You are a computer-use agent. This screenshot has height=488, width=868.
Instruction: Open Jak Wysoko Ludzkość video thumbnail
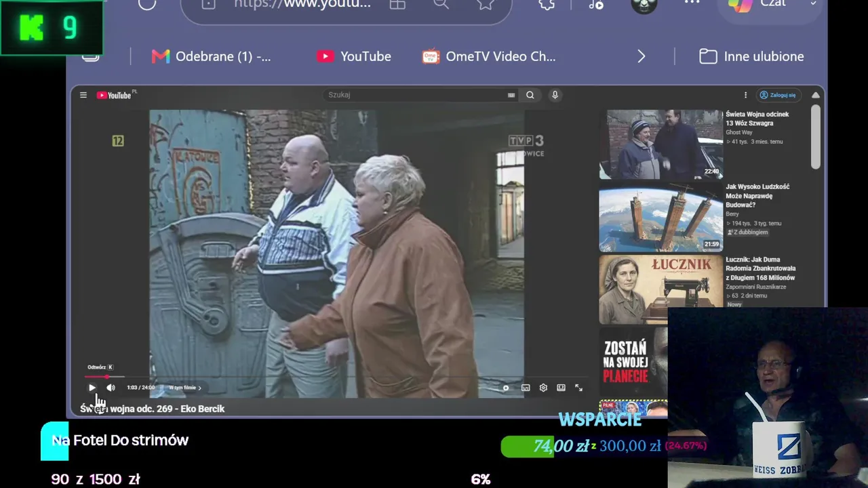[661, 218]
